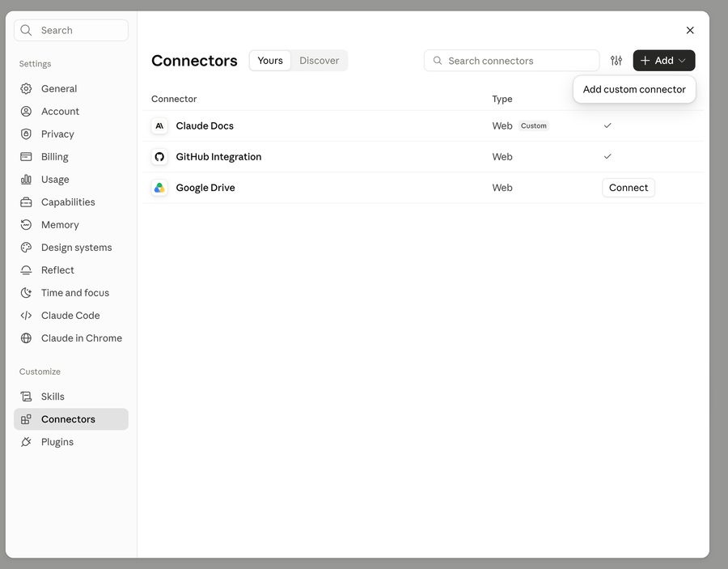Click the GitHub Integration logo icon
Viewport: 728px width, 569px height.
(159, 156)
